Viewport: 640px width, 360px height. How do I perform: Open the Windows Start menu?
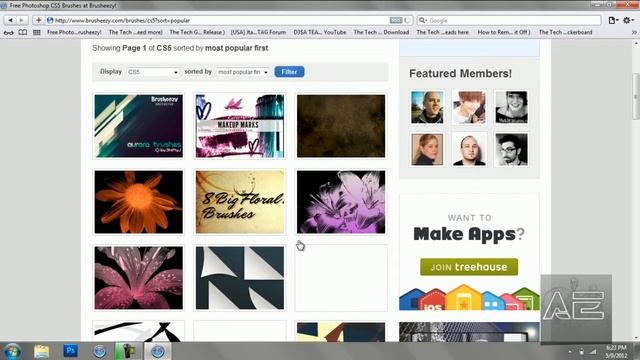click(12, 351)
